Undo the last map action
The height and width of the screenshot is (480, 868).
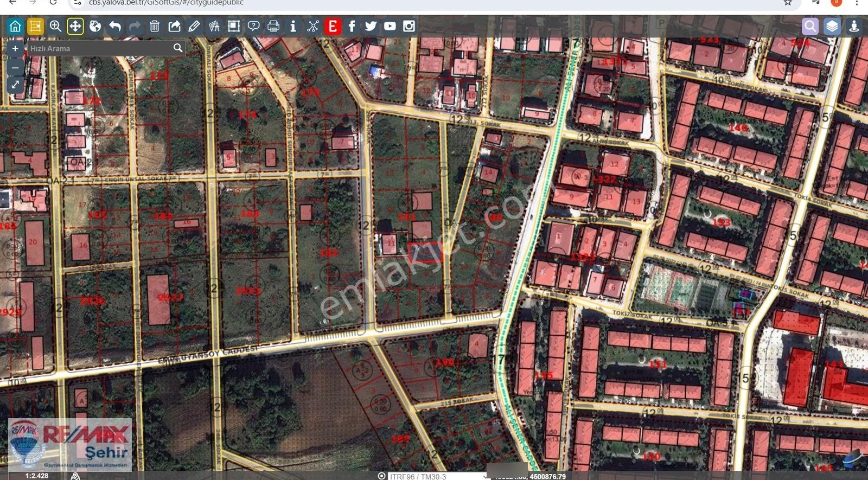click(x=115, y=26)
